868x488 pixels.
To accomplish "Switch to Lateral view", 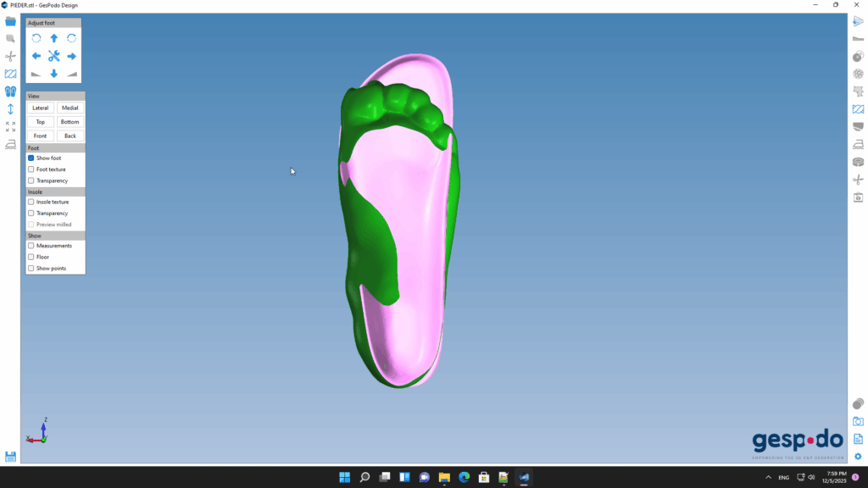I will point(40,108).
